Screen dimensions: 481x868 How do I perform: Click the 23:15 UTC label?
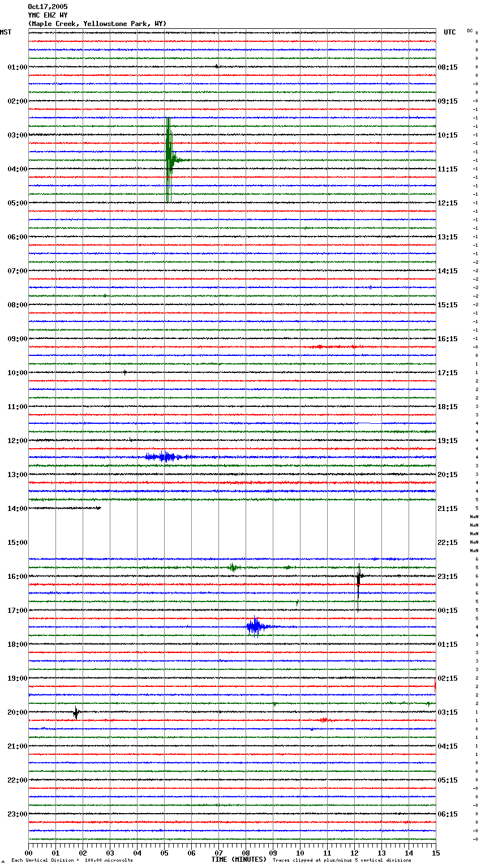click(448, 577)
